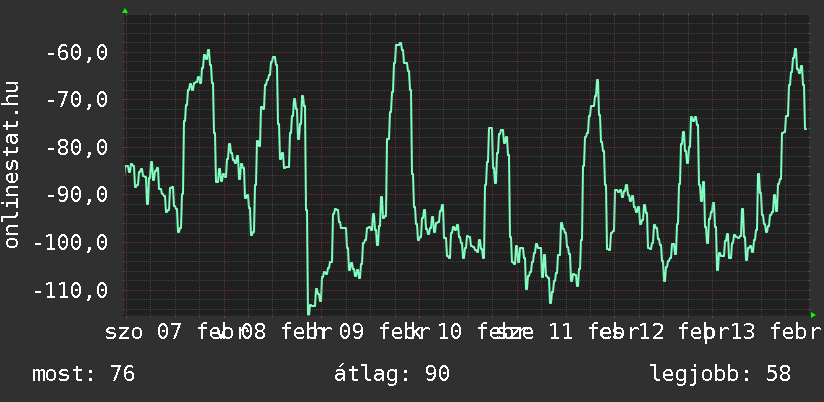Click the "most: 76" current value text
Image resolution: width=824 pixels, height=402 pixels.
[84, 375]
